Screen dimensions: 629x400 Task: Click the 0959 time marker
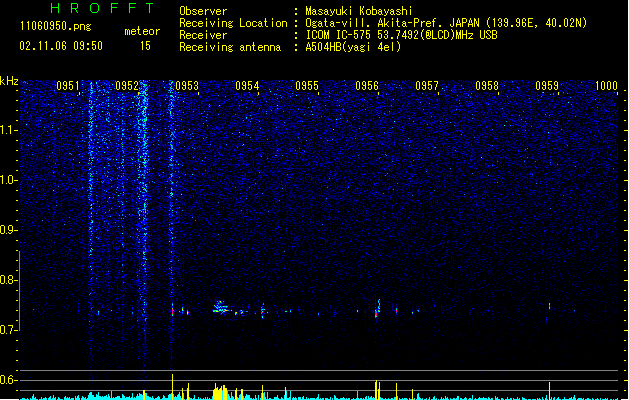click(547, 86)
